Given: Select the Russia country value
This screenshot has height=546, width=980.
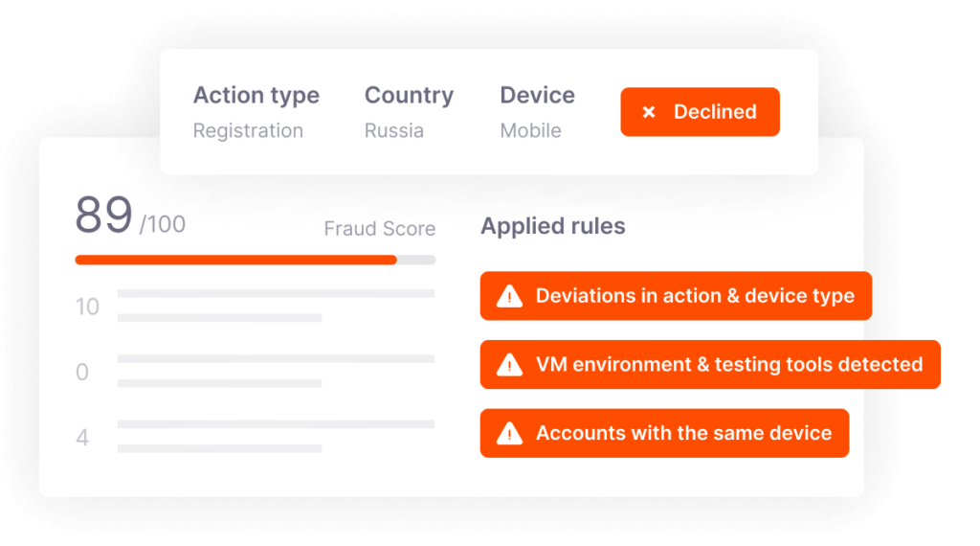Looking at the screenshot, I should click(394, 130).
